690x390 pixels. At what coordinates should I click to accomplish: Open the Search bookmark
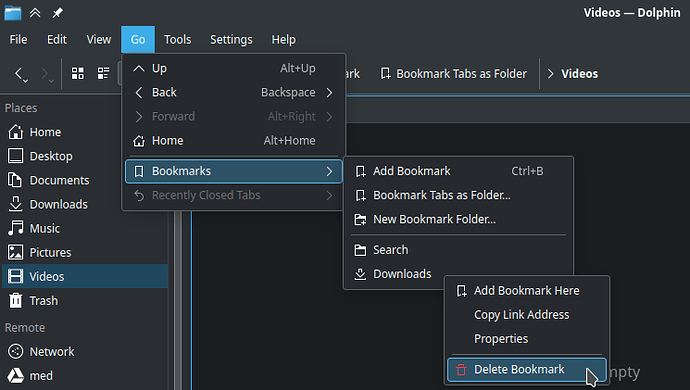(x=459, y=250)
